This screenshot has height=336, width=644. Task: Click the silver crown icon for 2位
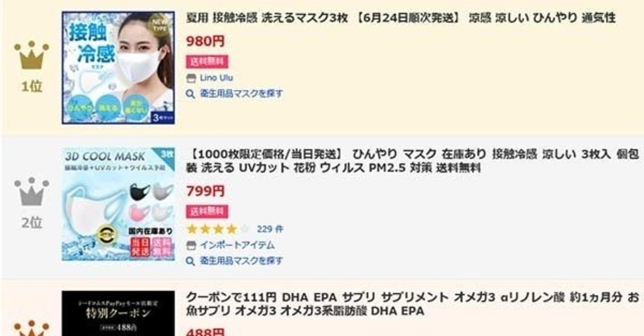click(x=32, y=192)
